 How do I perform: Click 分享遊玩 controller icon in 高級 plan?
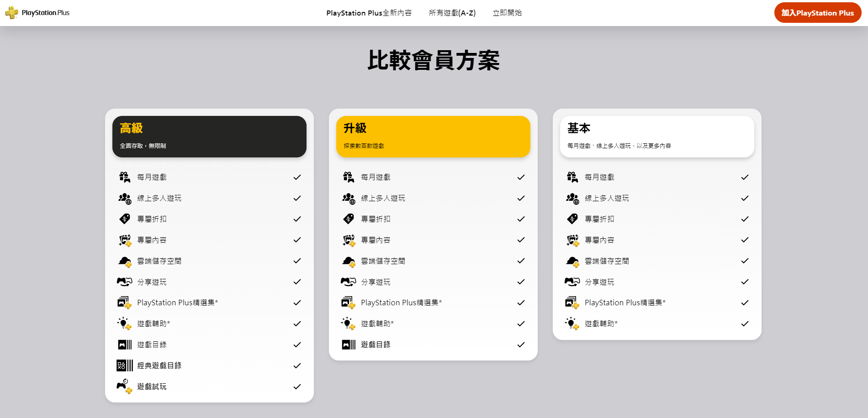125,282
